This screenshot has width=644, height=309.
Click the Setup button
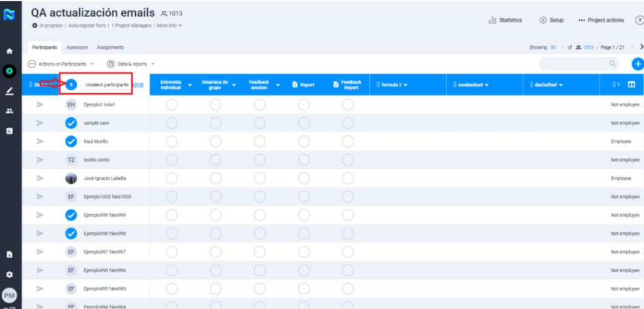552,20
